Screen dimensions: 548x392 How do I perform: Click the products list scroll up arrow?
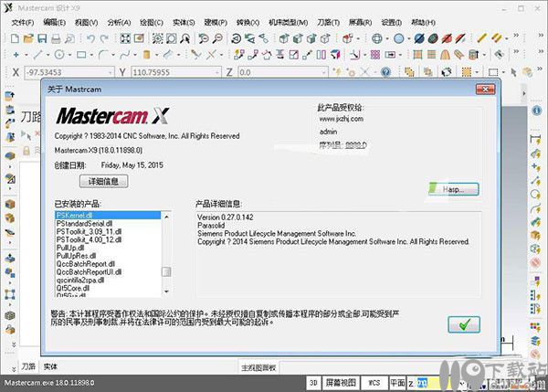[x=166, y=217]
